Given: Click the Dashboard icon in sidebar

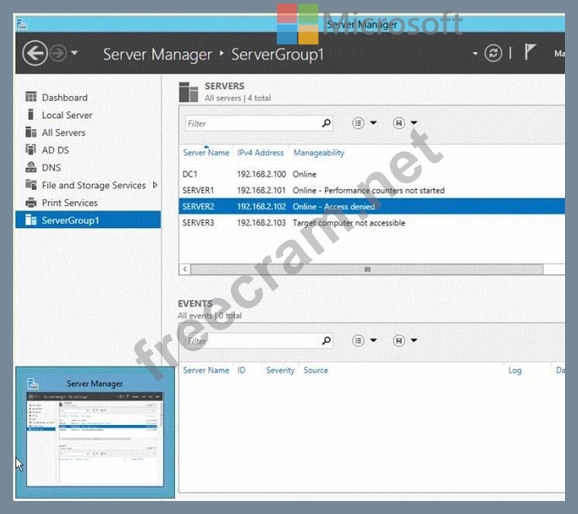Looking at the screenshot, I should click(31, 97).
